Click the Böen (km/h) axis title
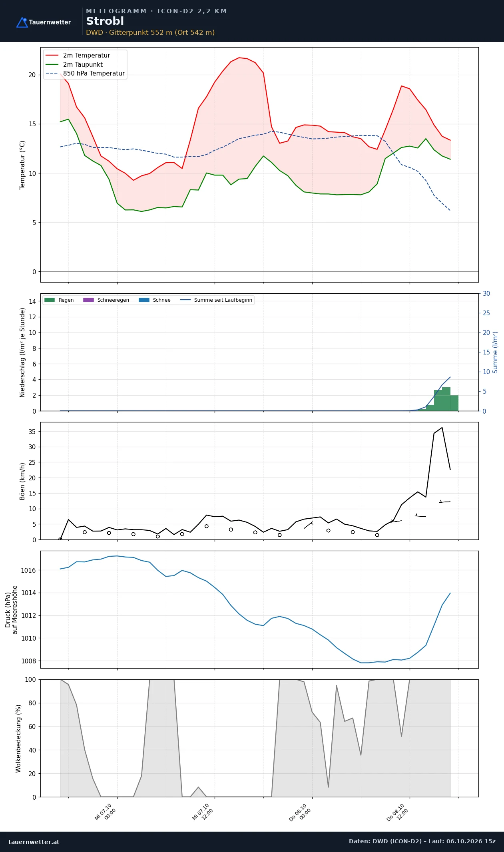Image resolution: width=504 pixels, height=852 pixels. coord(22,481)
